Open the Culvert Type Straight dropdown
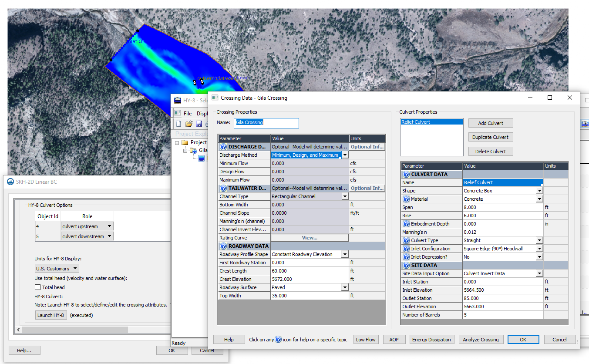The width and height of the screenshot is (589, 364). tap(539, 240)
